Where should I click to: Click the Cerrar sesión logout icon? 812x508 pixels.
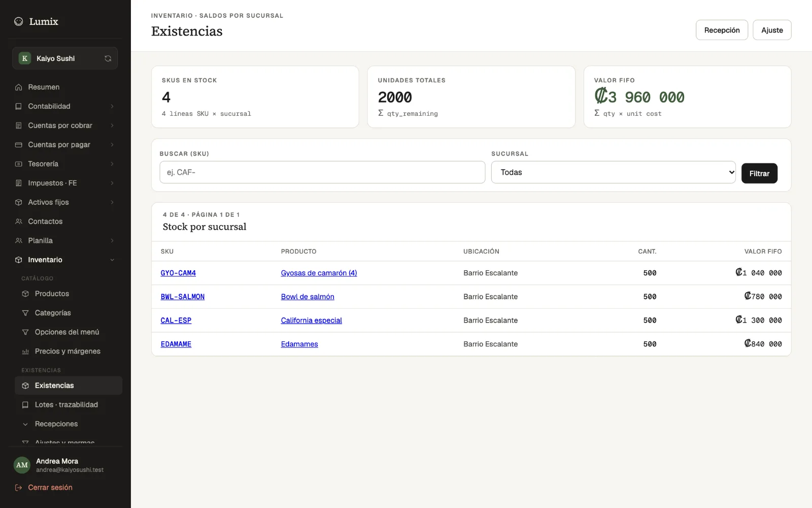(19, 488)
